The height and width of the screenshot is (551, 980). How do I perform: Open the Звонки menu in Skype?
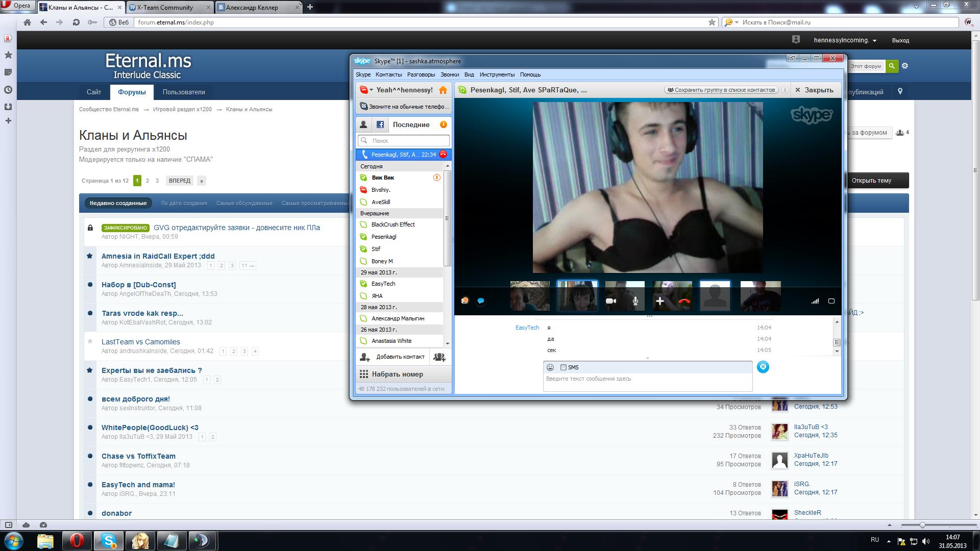click(x=449, y=74)
